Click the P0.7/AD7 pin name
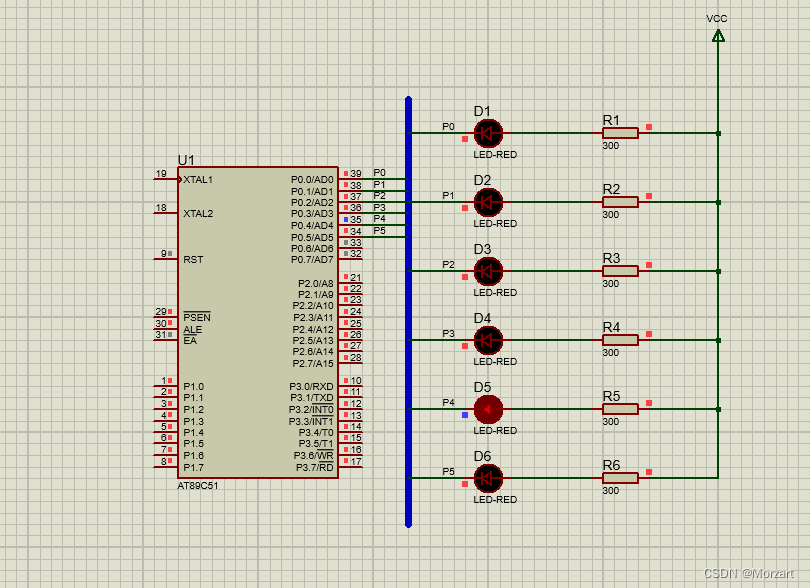Screen dimensions: 810x588 pos(312,259)
